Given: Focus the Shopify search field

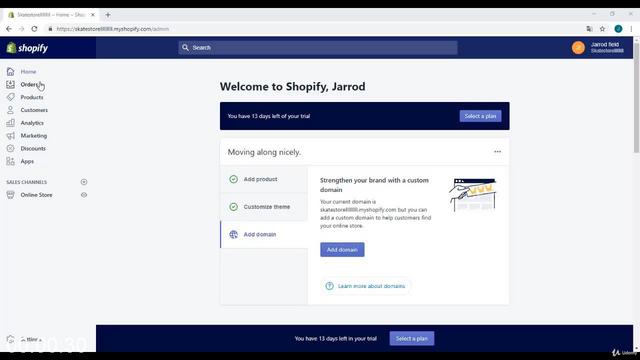Looking at the screenshot, I should (318, 48).
